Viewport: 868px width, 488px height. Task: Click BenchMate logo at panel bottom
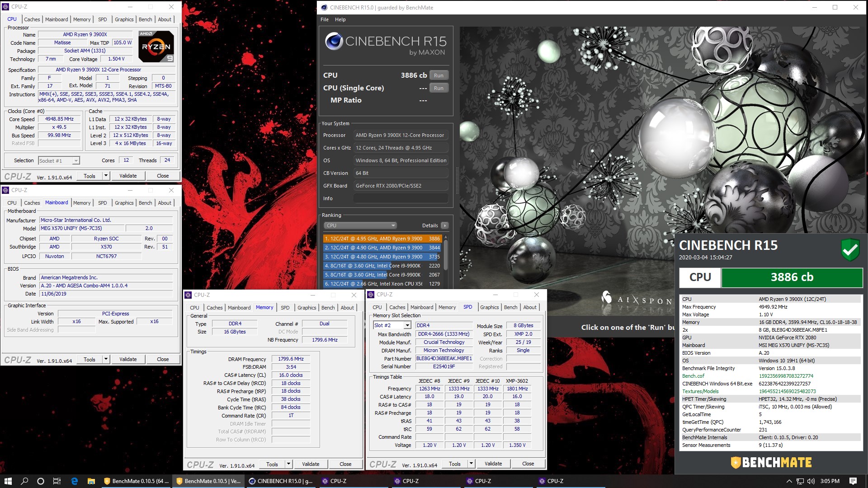point(771,462)
